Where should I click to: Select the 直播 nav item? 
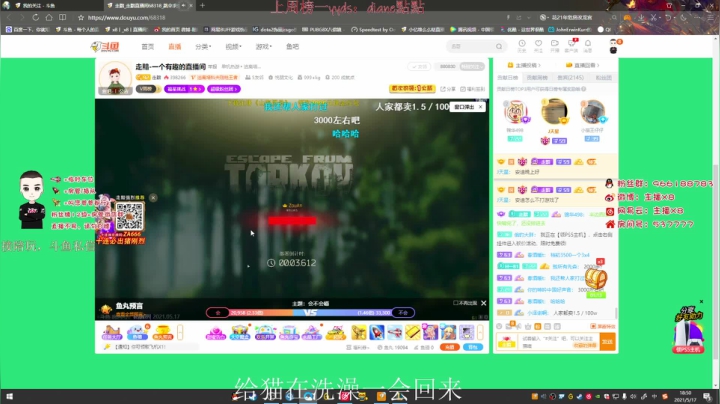tap(174, 46)
